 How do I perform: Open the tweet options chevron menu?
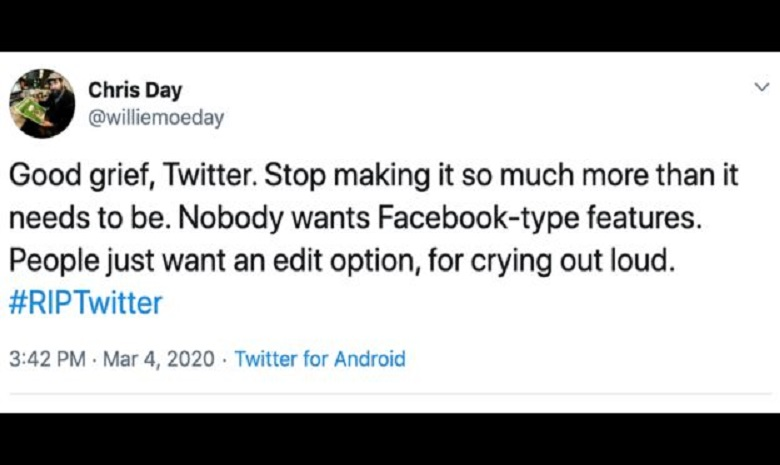(762, 88)
